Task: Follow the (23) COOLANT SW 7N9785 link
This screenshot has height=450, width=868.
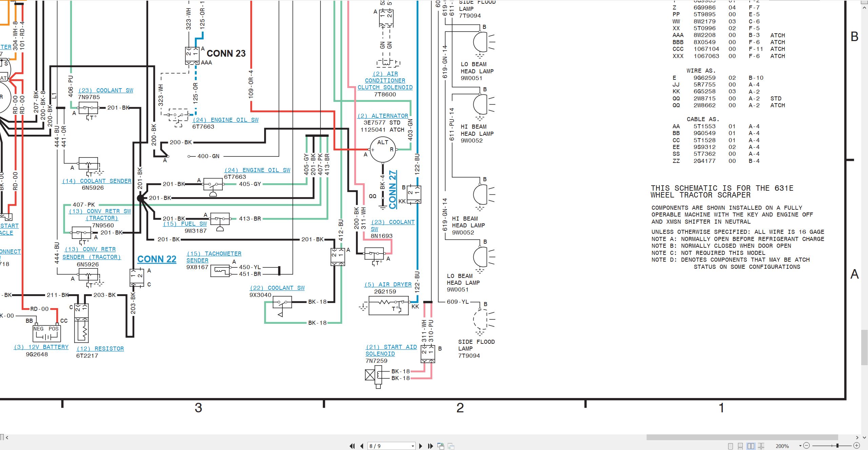Action: 105,90
